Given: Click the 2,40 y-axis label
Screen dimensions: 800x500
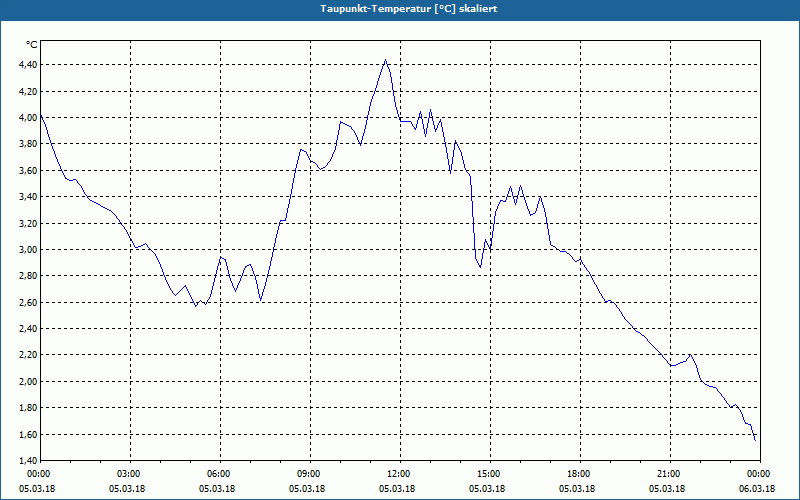Looking at the screenshot, I should click(x=28, y=329).
